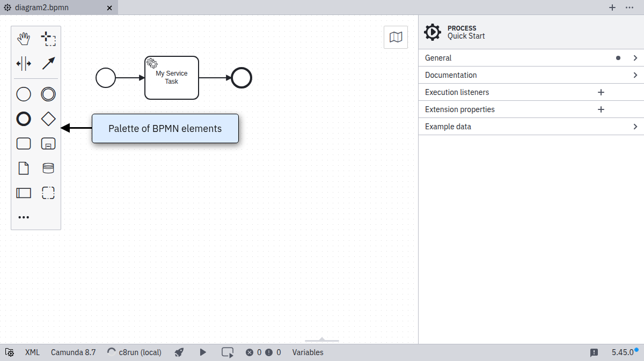The image size is (644, 361).
Task: Select the Hand tool in palette
Action: coord(24,39)
